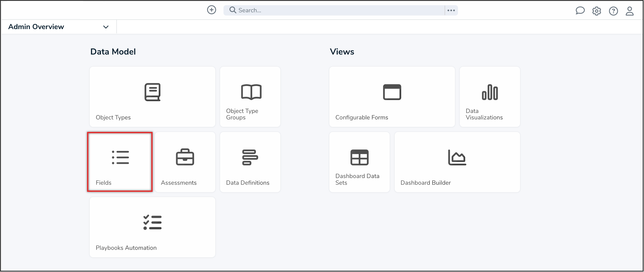Open the search options ellipsis menu
The width and height of the screenshot is (644, 272).
coord(451,10)
